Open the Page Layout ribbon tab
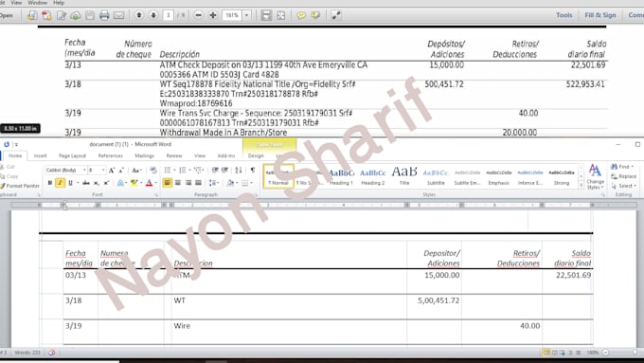 (x=72, y=155)
